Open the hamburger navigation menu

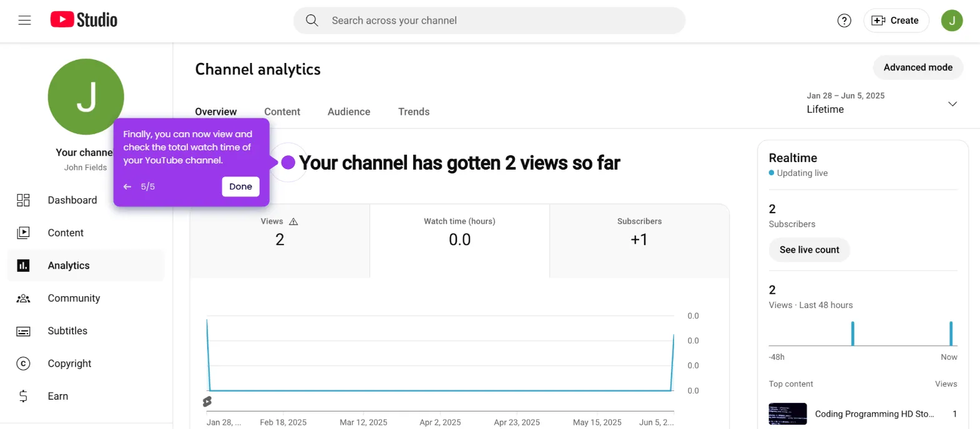coord(24,21)
